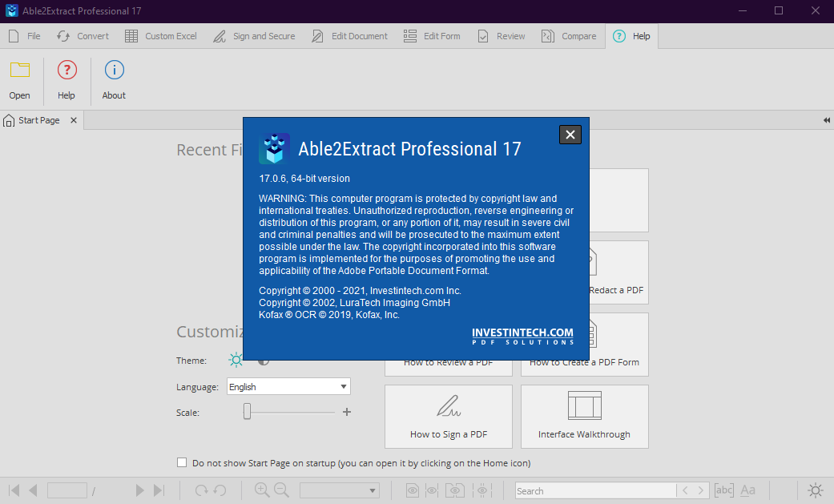Select the light theme sun icon

[x=236, y=361]
